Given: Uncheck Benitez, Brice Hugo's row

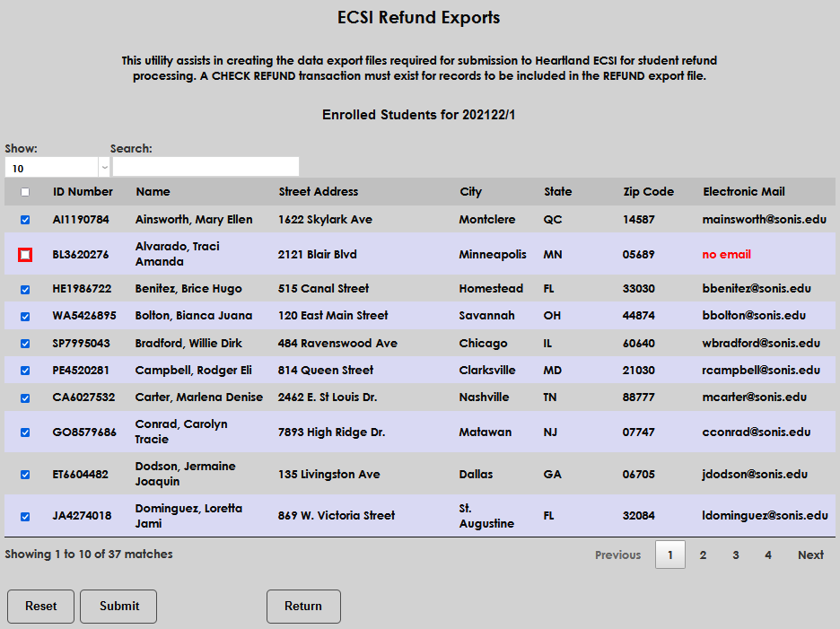Looking at the screenshot, I should click(25, 288).
